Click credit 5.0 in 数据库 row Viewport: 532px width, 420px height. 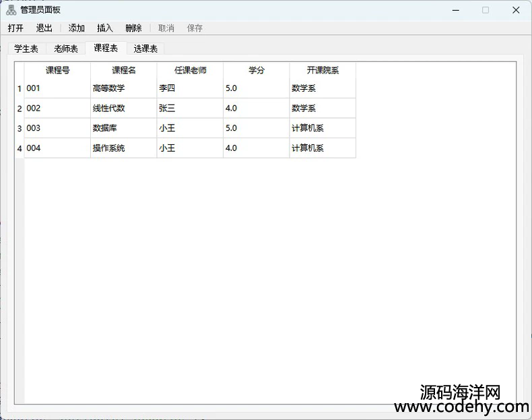pyautogui.click(x=257, y=128)
